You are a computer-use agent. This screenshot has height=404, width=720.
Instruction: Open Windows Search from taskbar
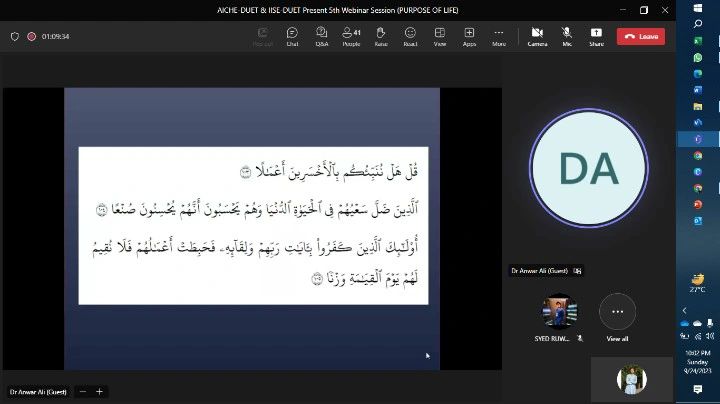pos(698,24)
